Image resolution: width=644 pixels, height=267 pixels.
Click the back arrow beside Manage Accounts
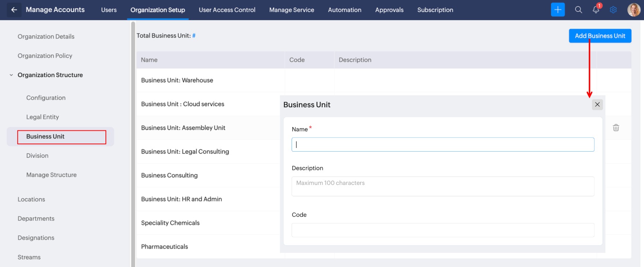pos(14,10)
